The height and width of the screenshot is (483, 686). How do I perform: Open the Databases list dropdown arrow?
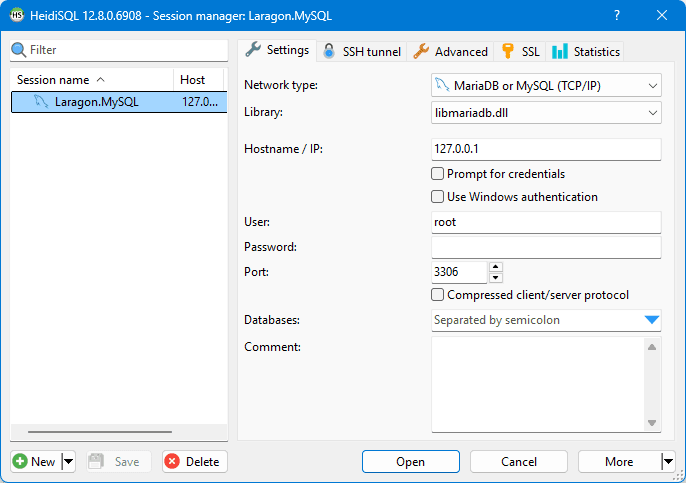coord(651,320)
